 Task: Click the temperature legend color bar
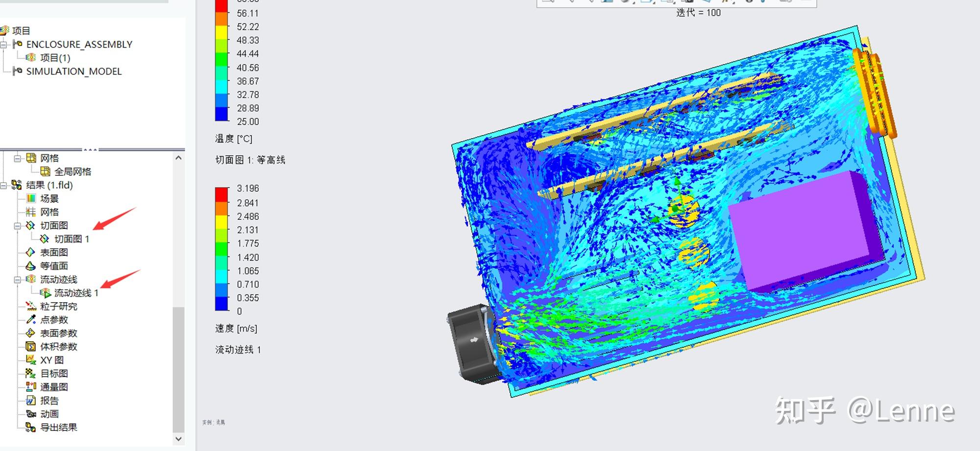click(x=221, y=60)
